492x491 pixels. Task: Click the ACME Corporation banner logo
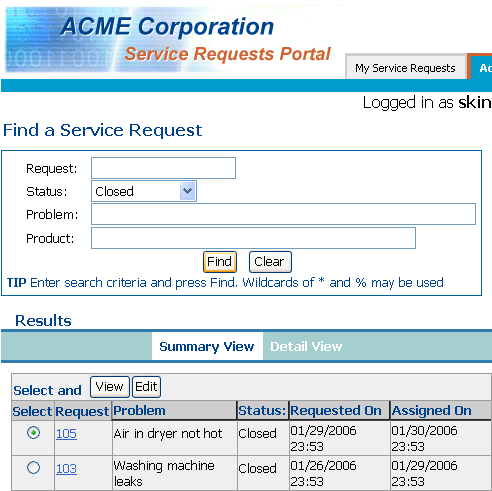[167, 39]
